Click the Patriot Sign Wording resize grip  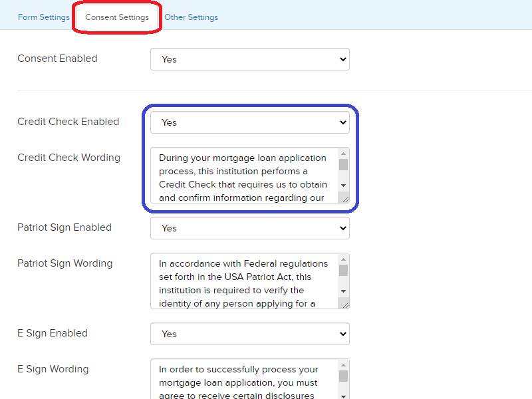click(345, 305)
